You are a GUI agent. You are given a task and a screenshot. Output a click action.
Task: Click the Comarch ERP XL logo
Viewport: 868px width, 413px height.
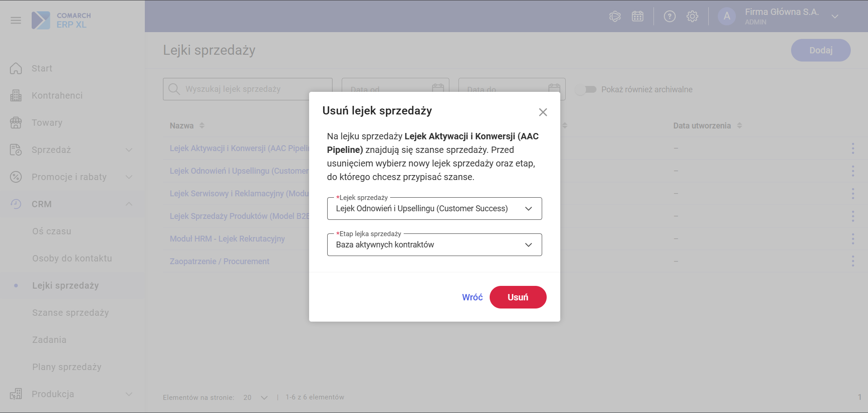tap(61, 20)
